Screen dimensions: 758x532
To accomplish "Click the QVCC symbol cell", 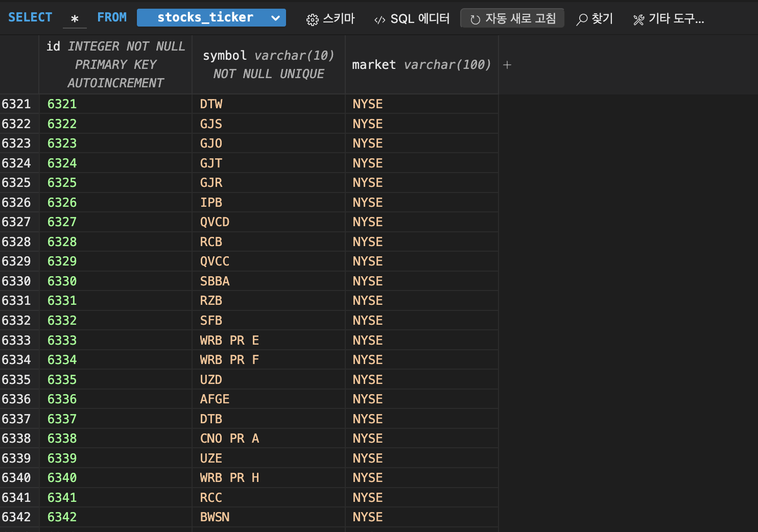I will click(269, 261).
